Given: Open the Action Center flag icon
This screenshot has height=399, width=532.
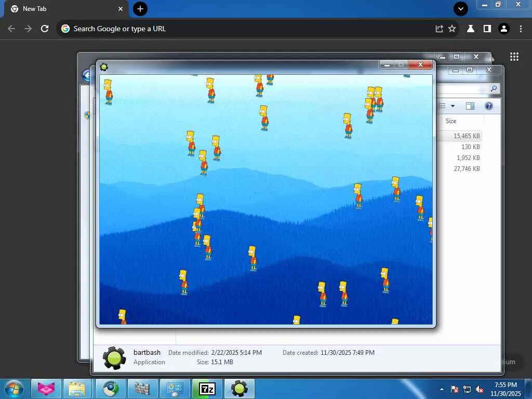Looking at the screenshot, I should tap(454, 390).
